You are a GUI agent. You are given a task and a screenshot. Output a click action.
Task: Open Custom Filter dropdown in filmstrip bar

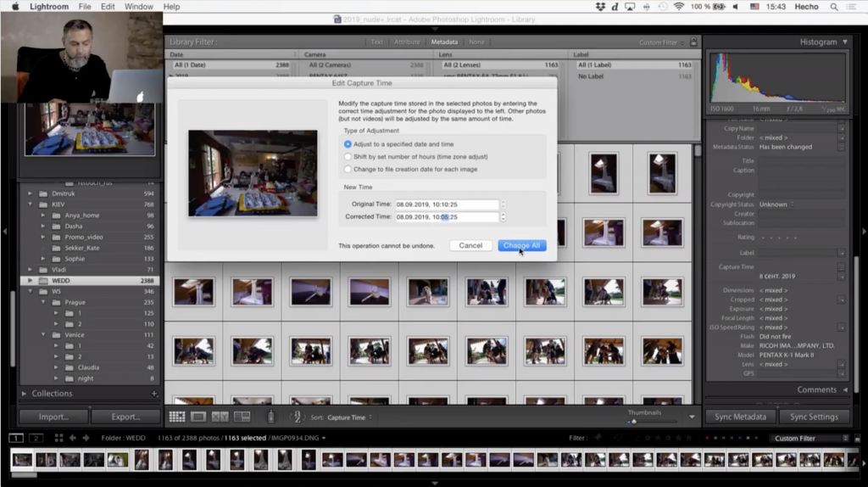point(811,439)
